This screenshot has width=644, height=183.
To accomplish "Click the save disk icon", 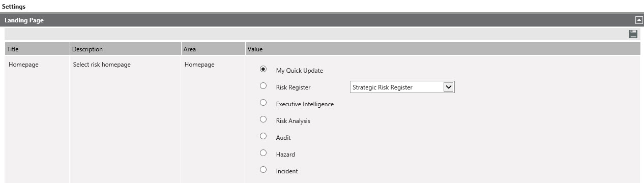I will click(633, 34).
